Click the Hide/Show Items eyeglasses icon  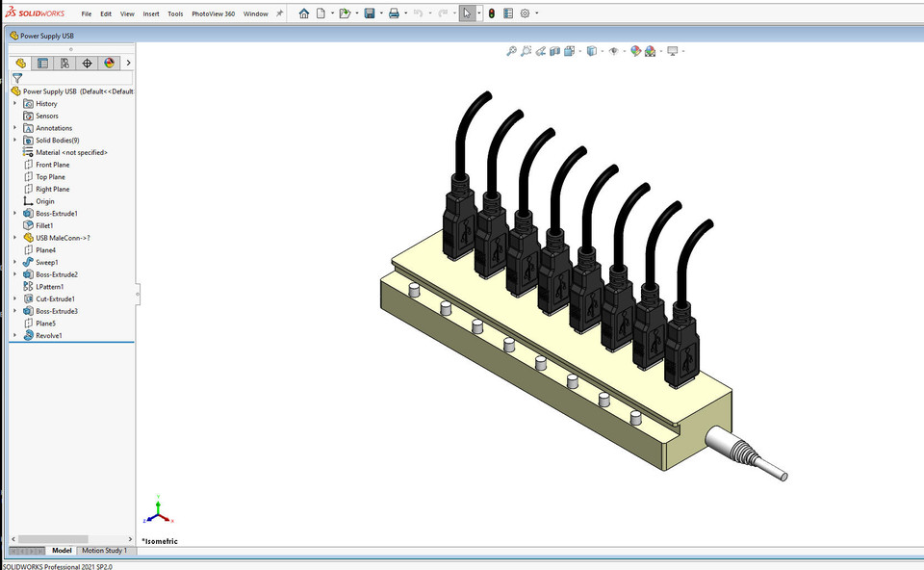[x=614, y=51]
